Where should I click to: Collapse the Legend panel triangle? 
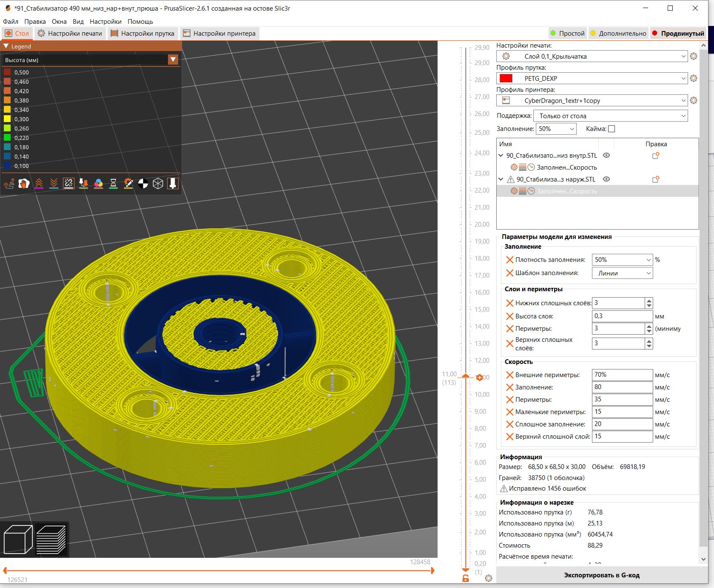(x=6, y=46)
